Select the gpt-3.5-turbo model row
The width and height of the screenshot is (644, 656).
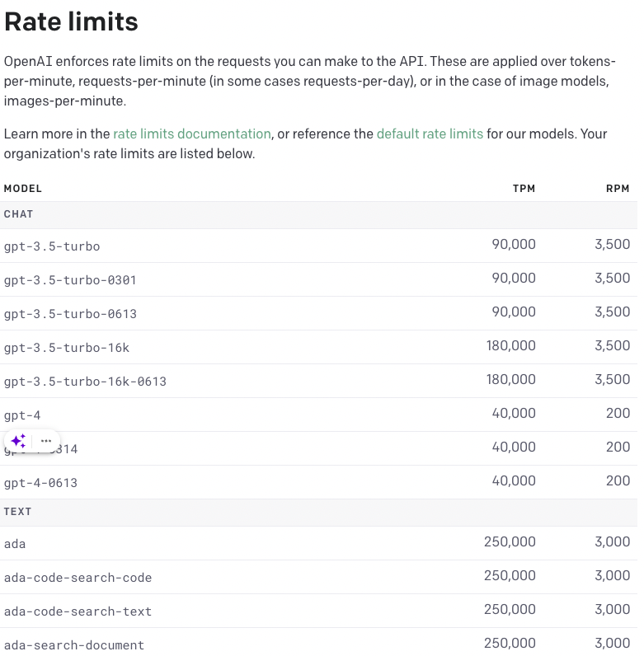[x=318, y=246]
